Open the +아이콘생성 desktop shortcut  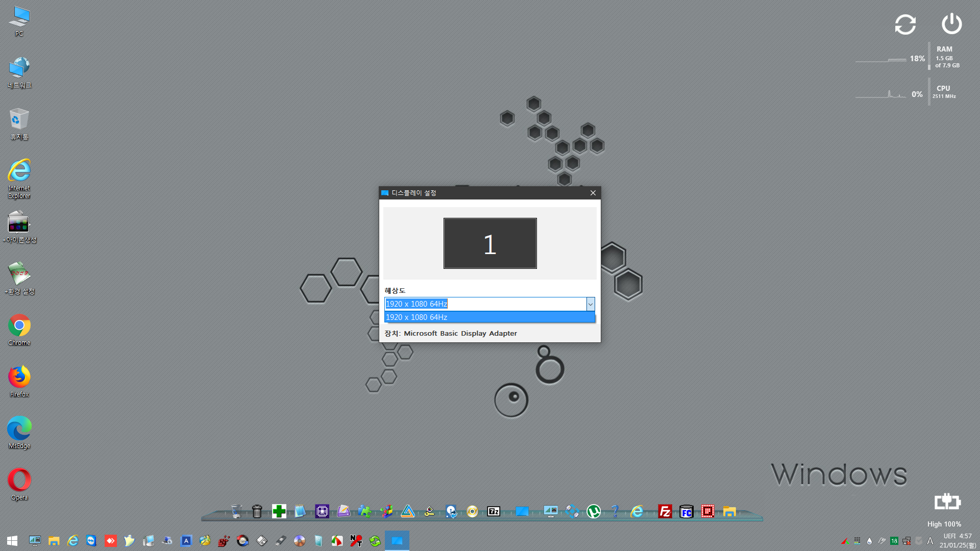coord(19,228)
